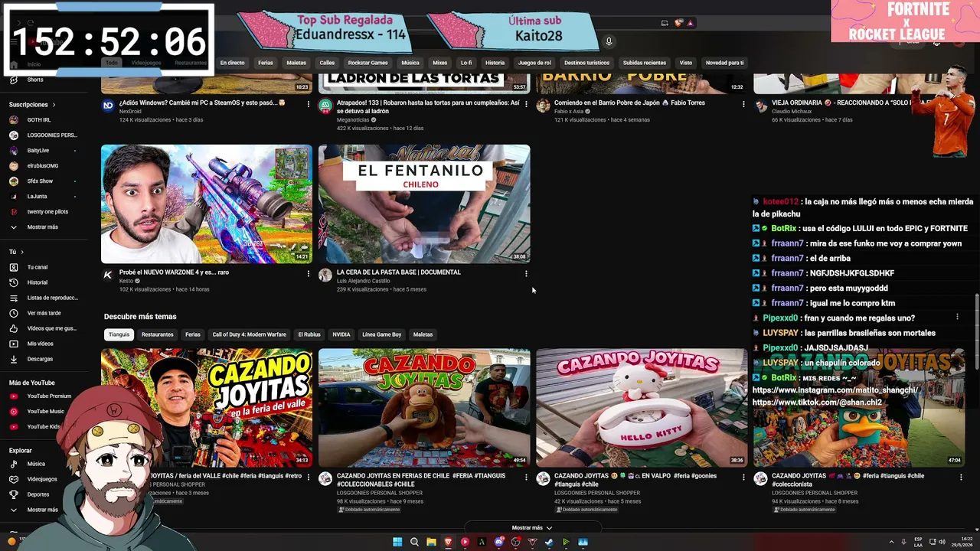Open Windows taskbar search

tap(414, 542)
